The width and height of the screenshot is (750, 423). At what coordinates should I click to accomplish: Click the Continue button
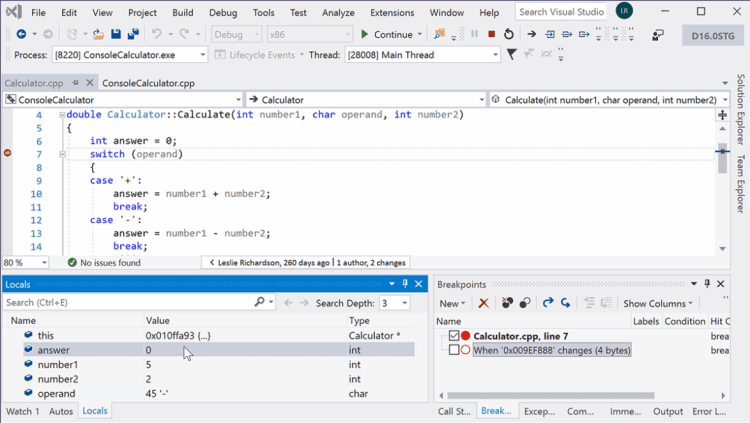[387, 34]
